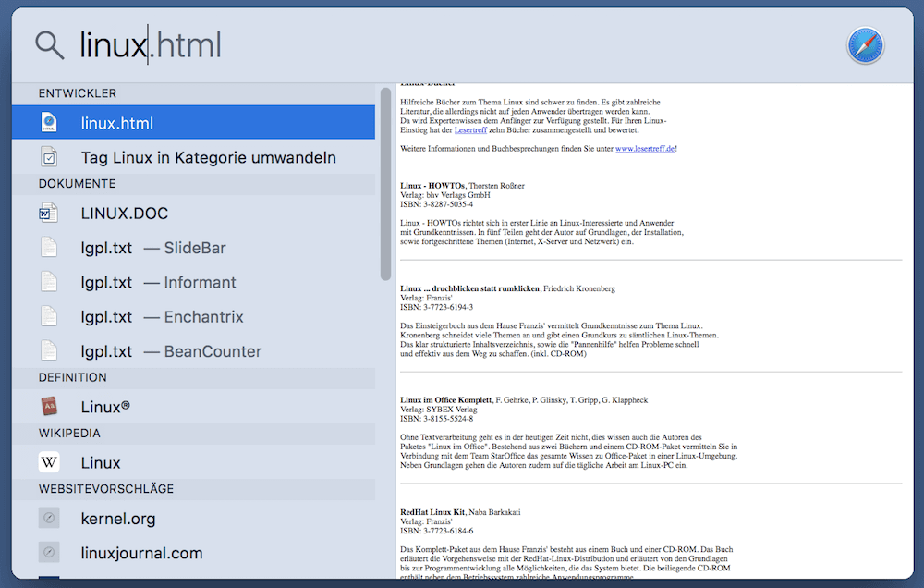
Task: Choose Tag Linux in Kategorie umwandeln
Action: point(193,157)
